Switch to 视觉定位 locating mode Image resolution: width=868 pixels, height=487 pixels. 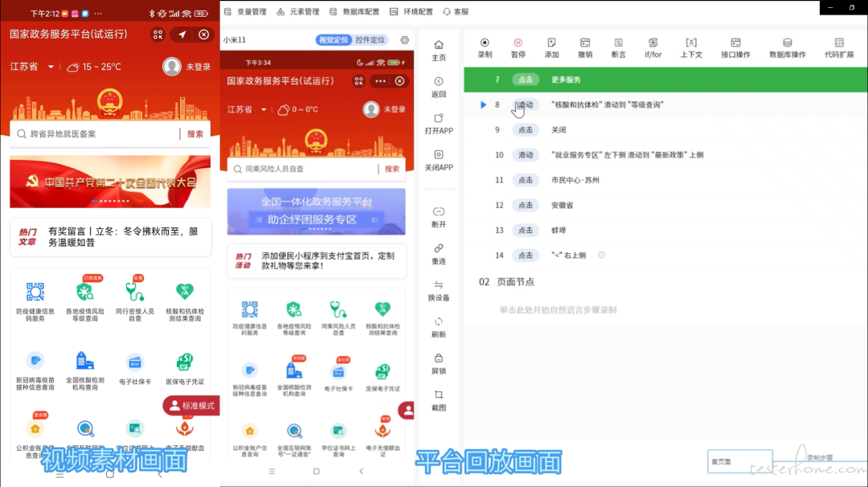pos(334,40)
